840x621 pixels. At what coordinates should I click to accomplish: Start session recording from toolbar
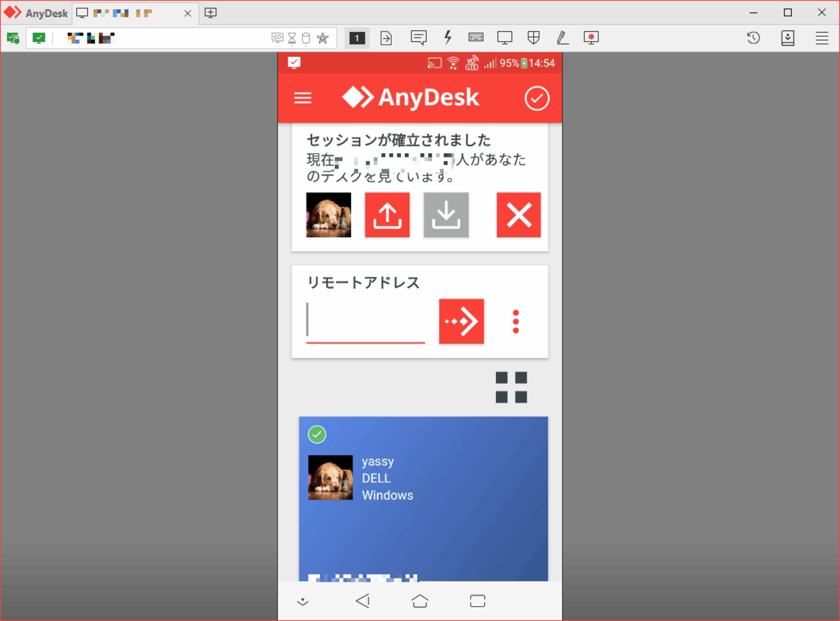click(591, 37)
